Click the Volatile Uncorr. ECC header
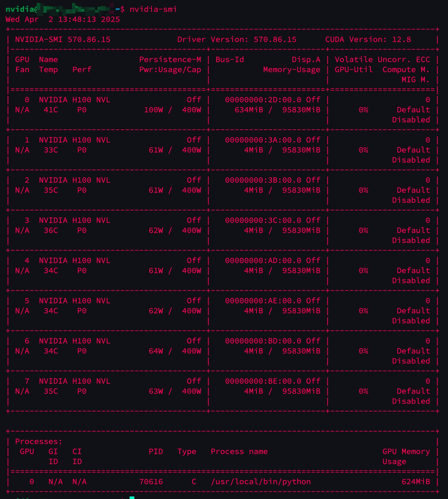The image size is (448, 499). pos(382,60)
